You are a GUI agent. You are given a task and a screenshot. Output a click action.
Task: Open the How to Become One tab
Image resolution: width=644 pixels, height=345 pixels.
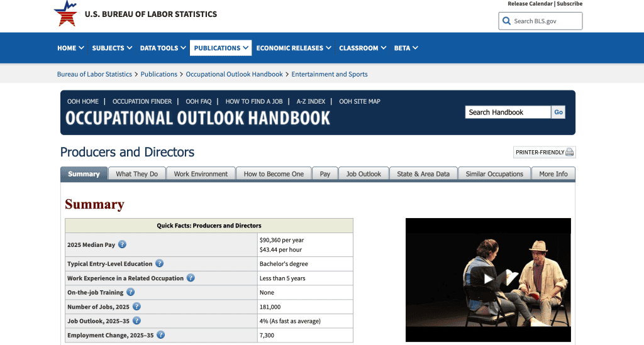click(x=274, y=174)
